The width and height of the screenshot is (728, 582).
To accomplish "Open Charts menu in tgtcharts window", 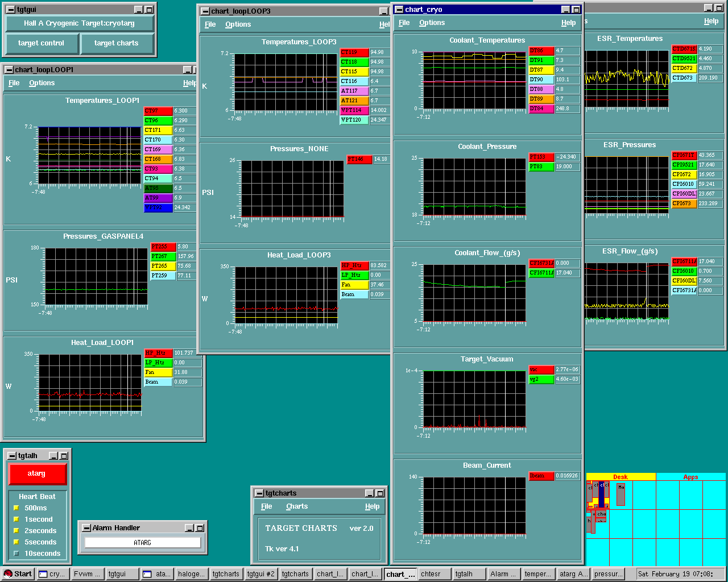I will 297,506.
